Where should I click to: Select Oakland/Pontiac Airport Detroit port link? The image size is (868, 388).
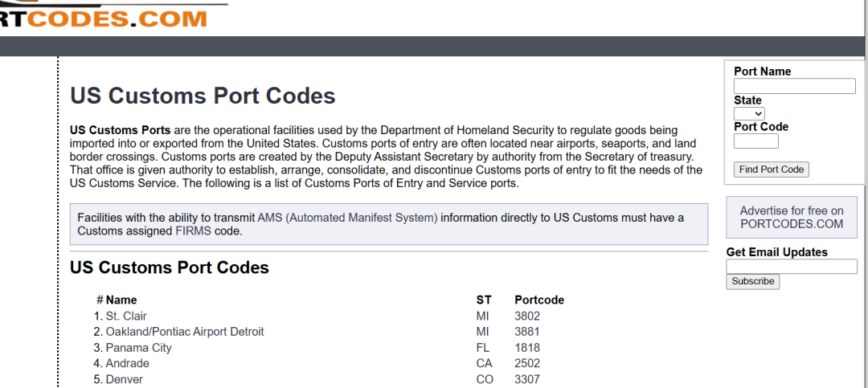[185, 332]
